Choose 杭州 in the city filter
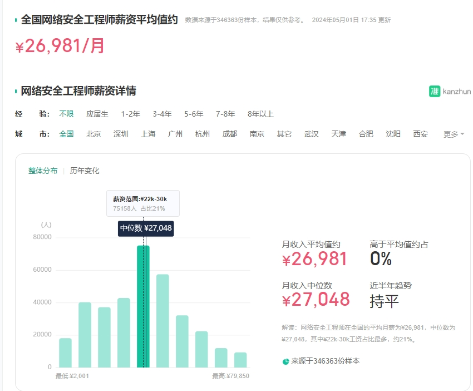The height and width of the screenshot is (391, 473). coord(202,134)
